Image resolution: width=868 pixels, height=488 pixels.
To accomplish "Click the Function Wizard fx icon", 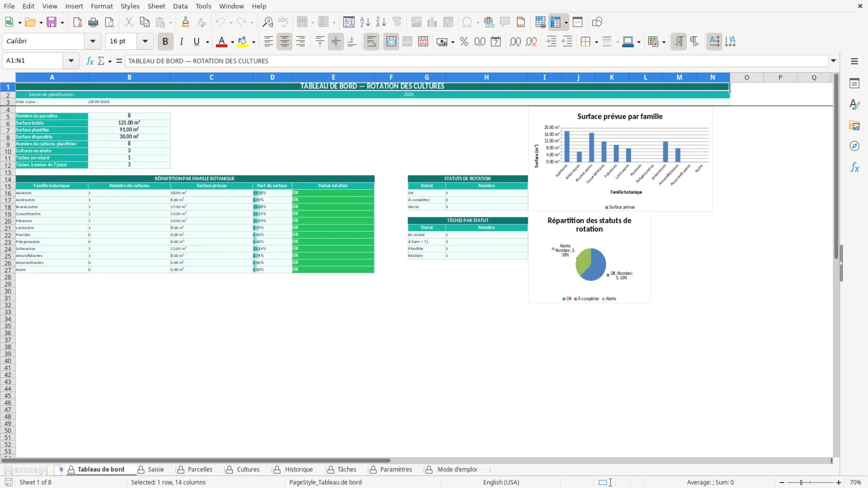I will point(90,61).
